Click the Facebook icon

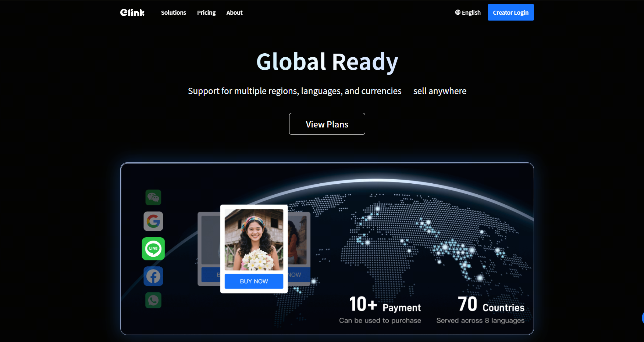[153, 276]
